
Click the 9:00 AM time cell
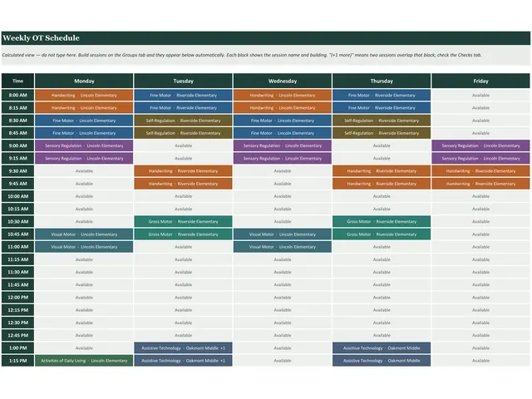click(17, 145)
